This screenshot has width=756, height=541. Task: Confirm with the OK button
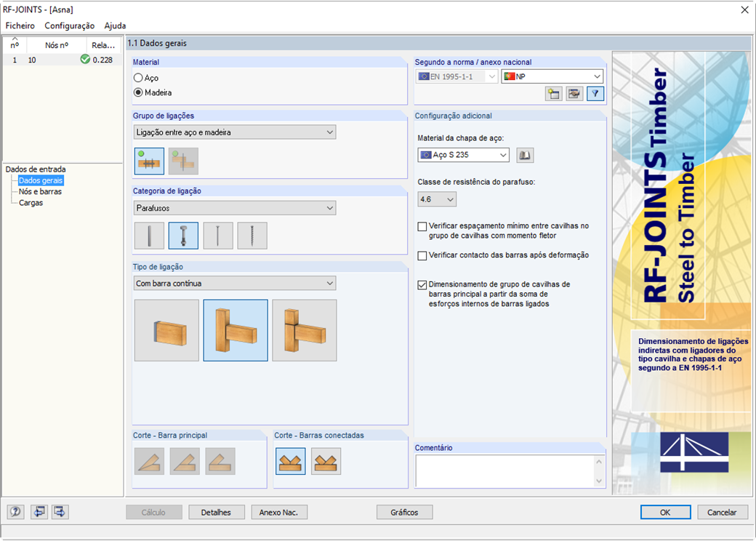[x=665, y=512]
